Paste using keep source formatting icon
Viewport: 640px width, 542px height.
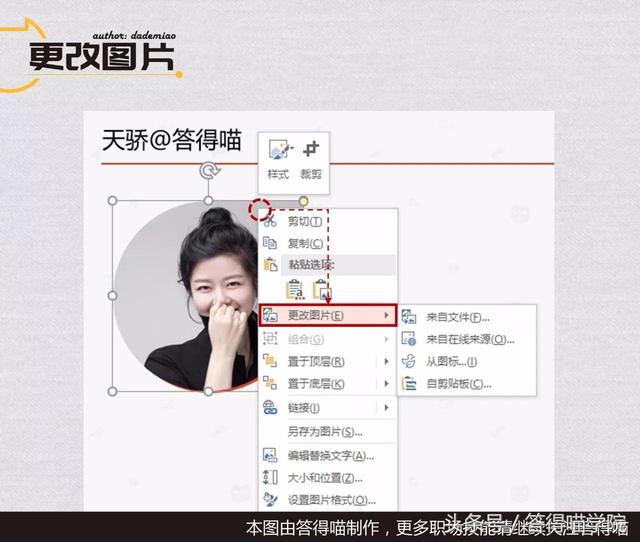point(295,290)
